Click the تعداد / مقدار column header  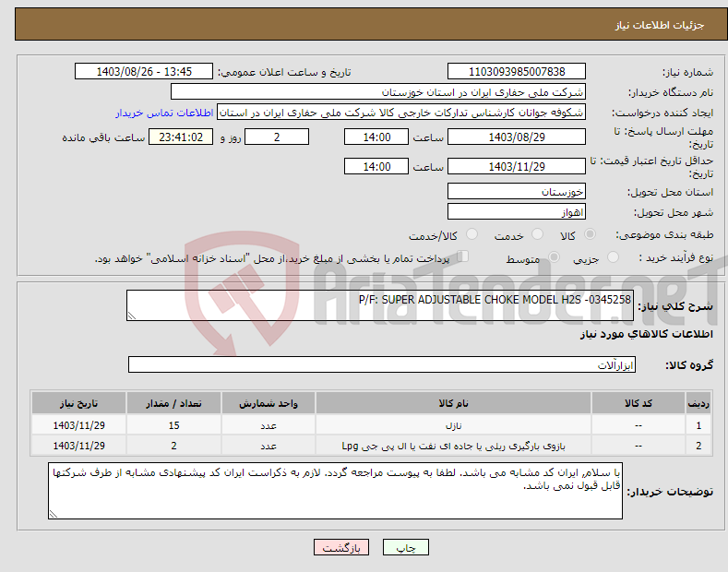point(173,403)
